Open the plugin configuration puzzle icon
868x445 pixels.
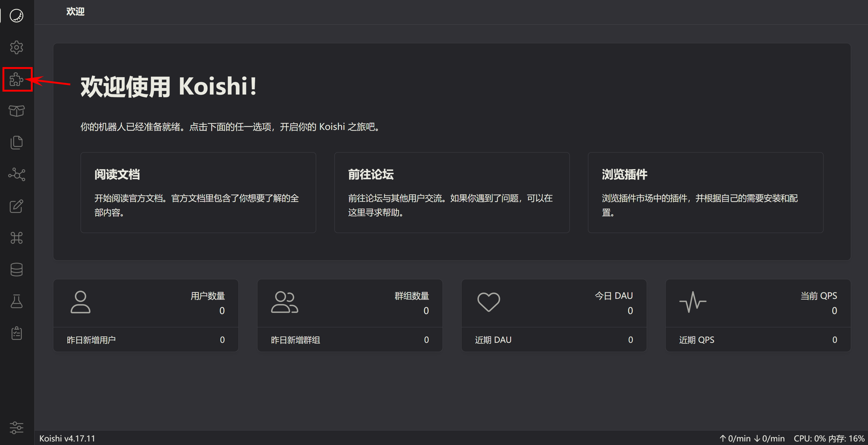[17, 80]
